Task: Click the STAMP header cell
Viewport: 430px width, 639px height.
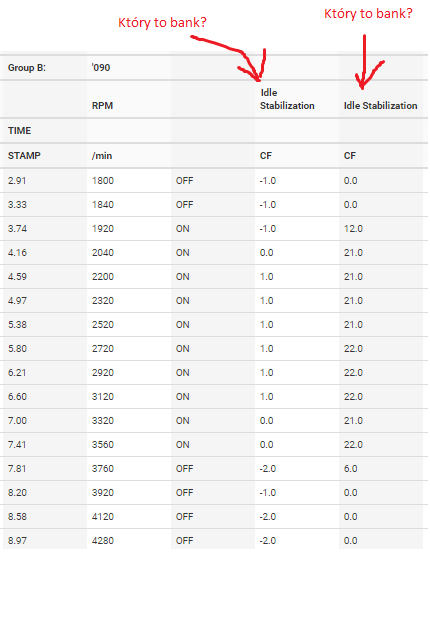Action: 24,156
